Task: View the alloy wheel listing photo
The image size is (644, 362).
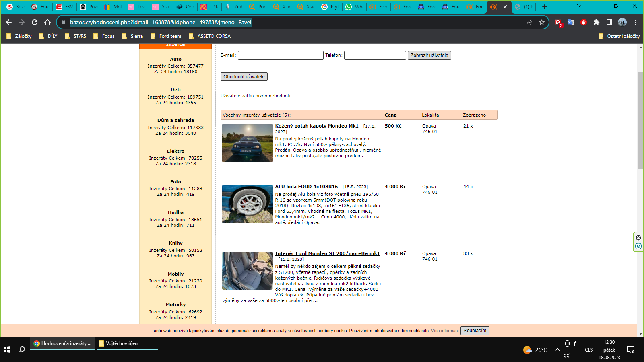Action: click(248, 204)
